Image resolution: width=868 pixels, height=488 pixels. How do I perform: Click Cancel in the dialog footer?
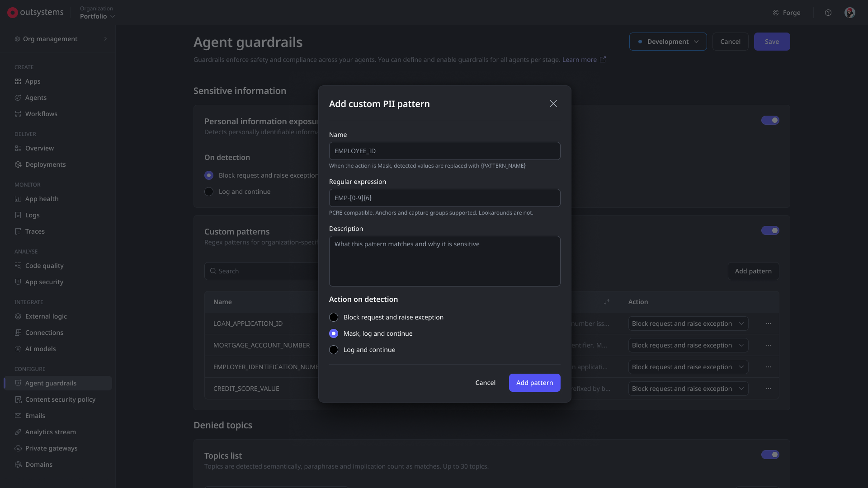click(486, 383)
